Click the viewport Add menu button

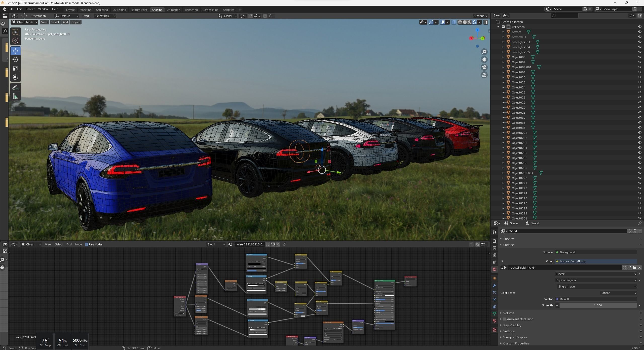pos(65,22)
